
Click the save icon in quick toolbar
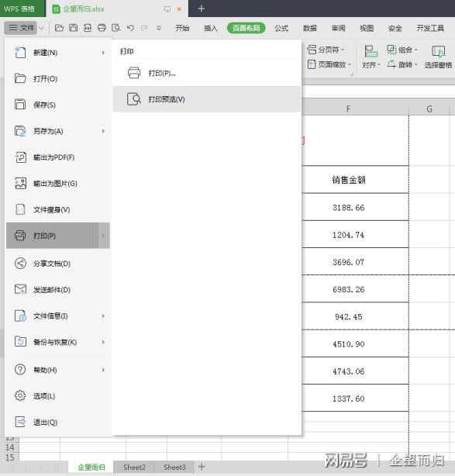[x=73, y=28]
